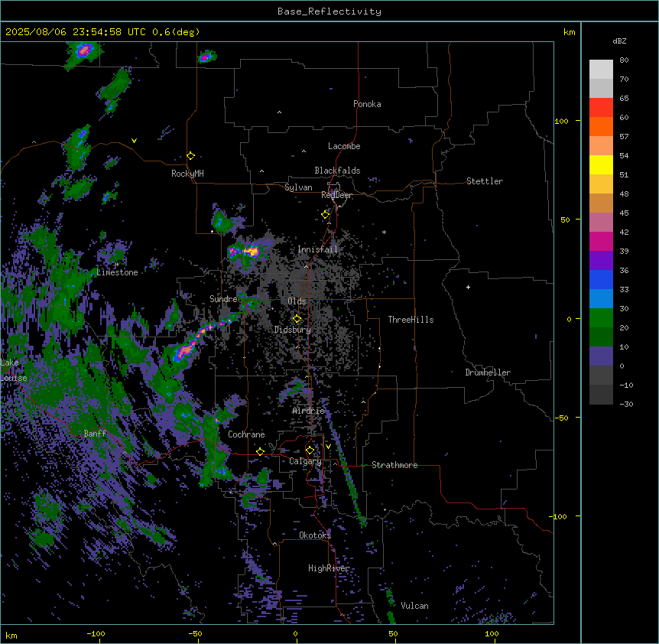Click the Calgary label
Image resolution: width=659 pixels, height=644 pixels.
(305, 461)
